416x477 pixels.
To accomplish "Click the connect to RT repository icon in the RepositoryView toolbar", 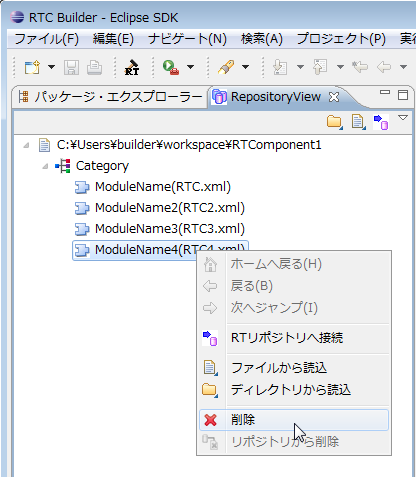I will 381,122.
